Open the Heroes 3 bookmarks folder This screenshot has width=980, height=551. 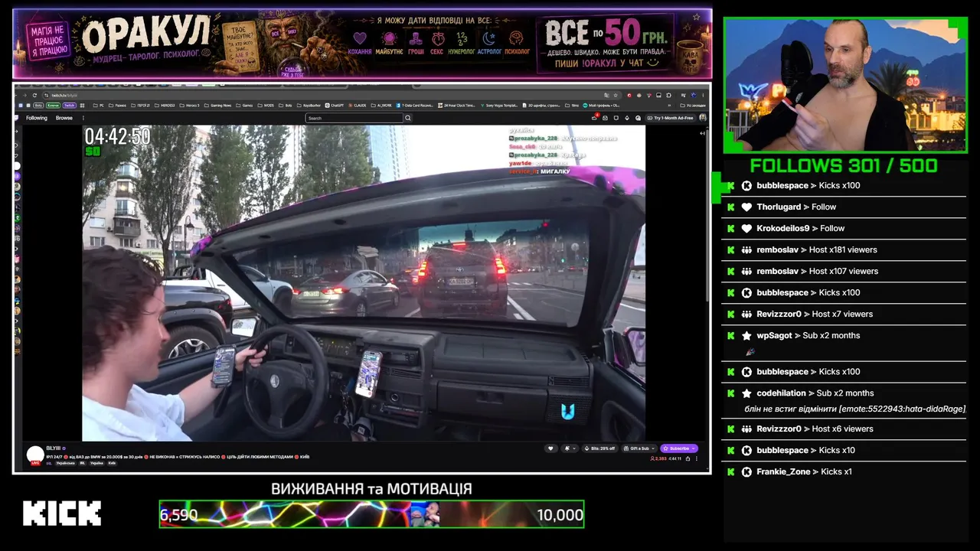(x=189, y=106)
